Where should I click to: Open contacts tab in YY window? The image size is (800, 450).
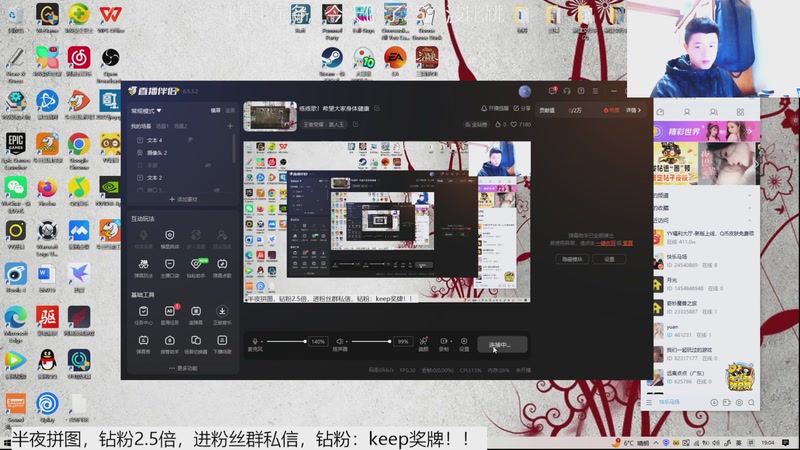pyautogui.click(x=687, y=112)
